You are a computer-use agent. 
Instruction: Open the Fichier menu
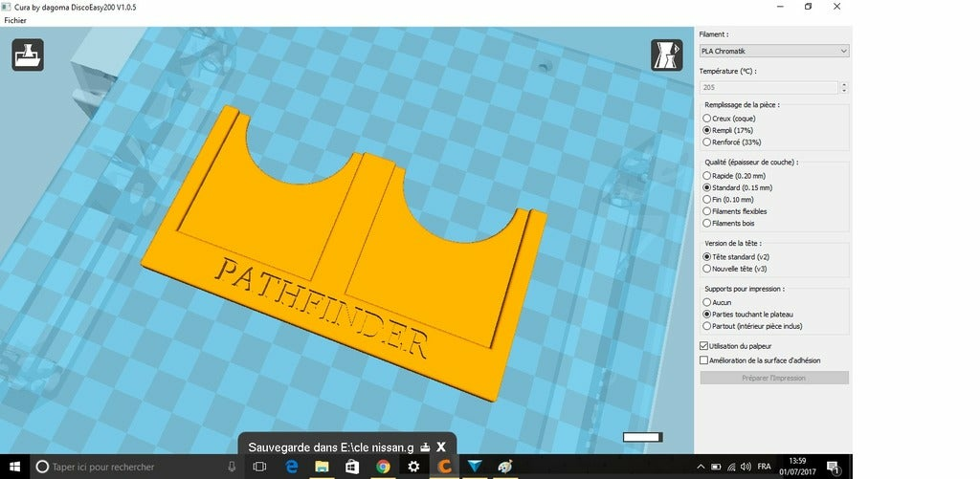click(x=15, y=20)
